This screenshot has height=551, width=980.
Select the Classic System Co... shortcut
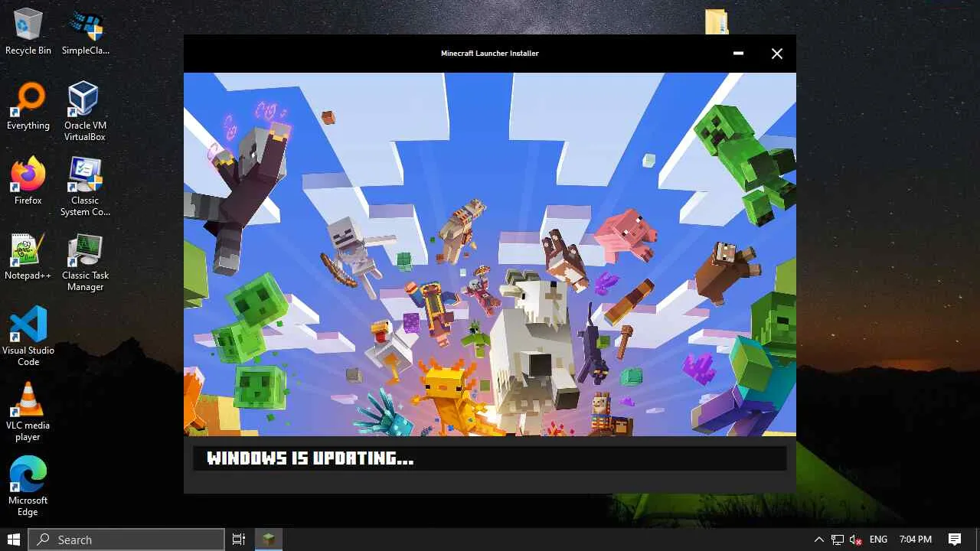click(x=85, y=187)
